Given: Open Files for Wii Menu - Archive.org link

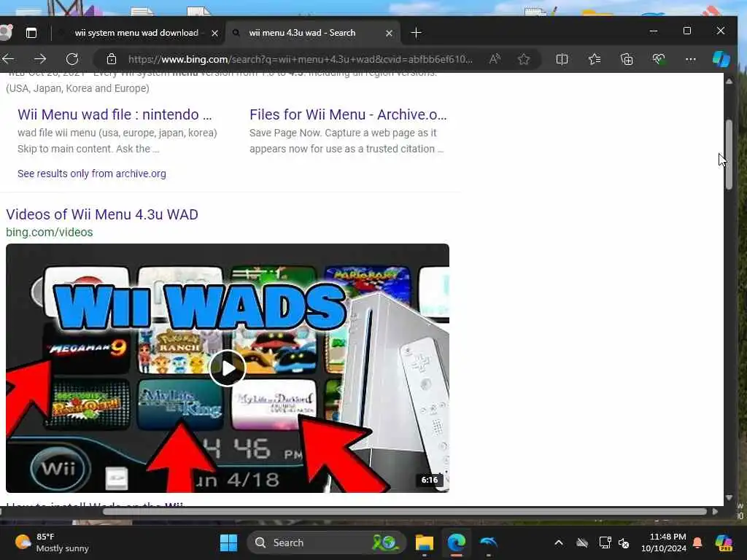Looking at the screenshot, I should click(x=348, y=114).
